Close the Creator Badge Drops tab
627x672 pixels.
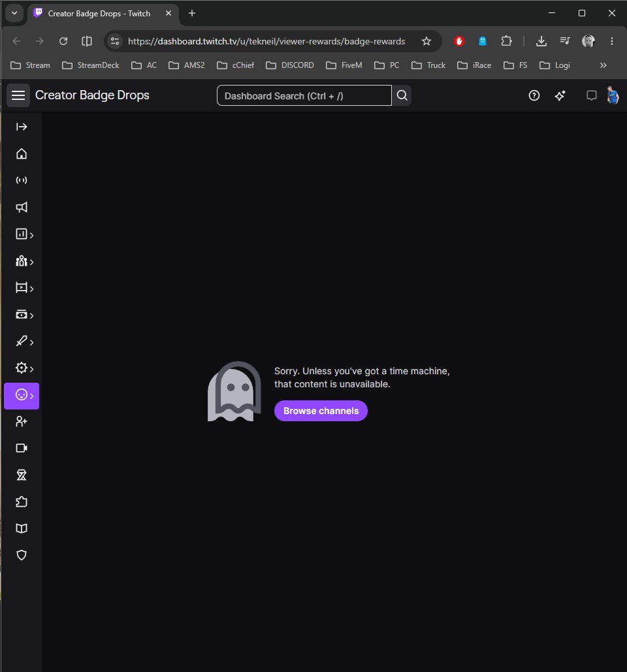click(169, 13)
